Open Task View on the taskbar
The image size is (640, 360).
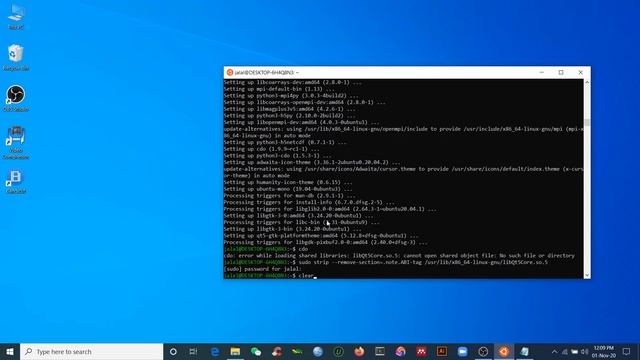click(x=193, y=351)
